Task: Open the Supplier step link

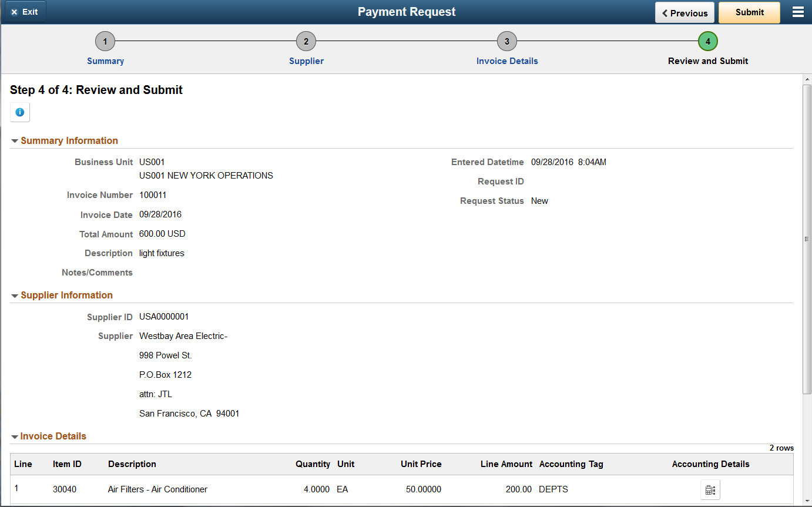Action: click(306, 61)
